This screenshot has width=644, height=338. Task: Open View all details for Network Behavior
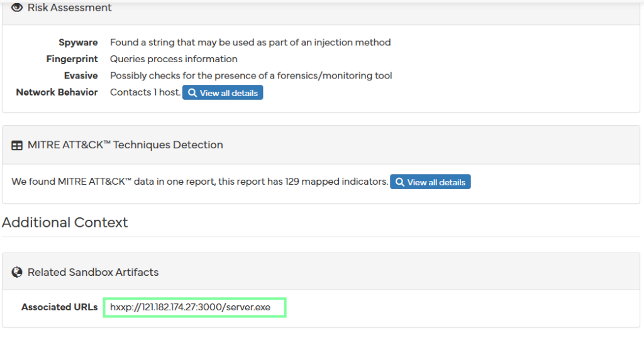coord(223,93)
